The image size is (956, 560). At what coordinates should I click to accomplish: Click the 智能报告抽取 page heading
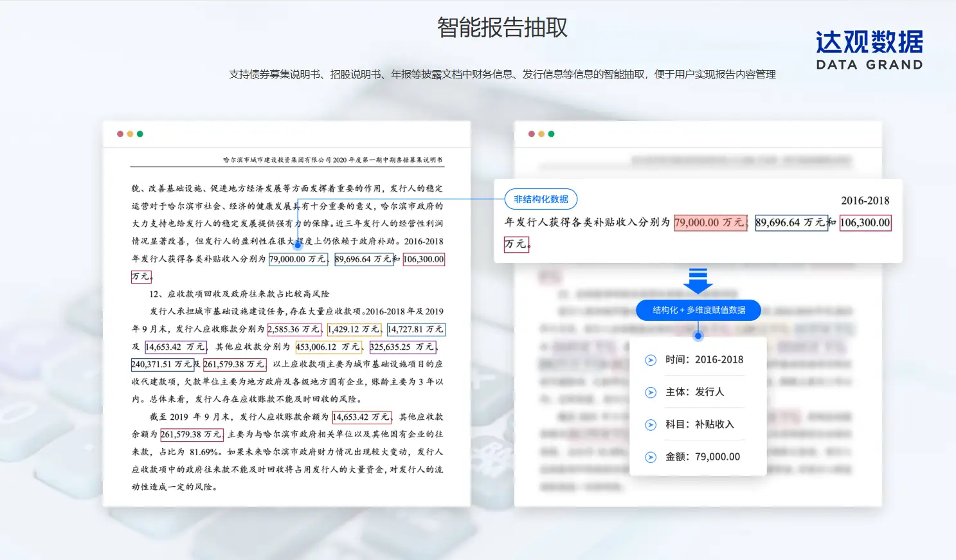(x=502, y=28)
